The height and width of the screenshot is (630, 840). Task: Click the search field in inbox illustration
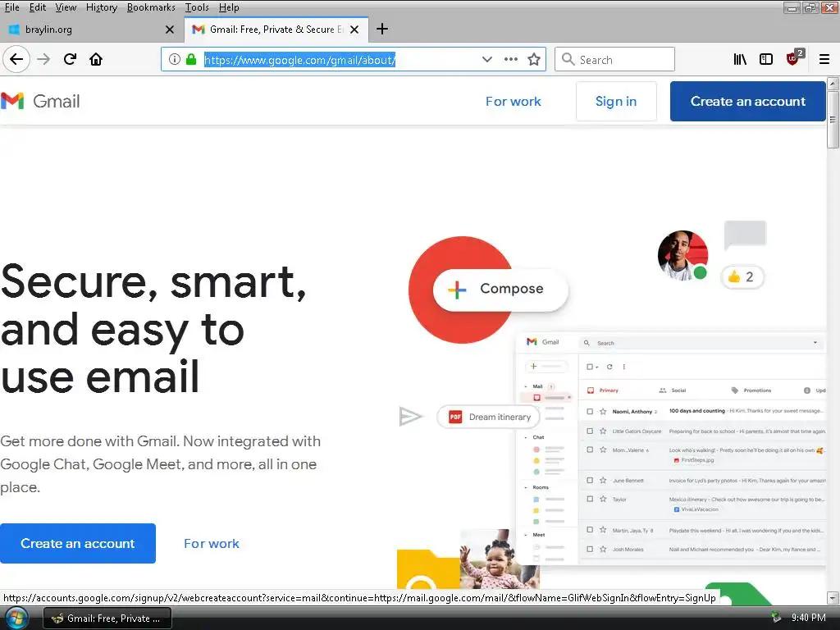pyautogui.click(x=701, y=343)
